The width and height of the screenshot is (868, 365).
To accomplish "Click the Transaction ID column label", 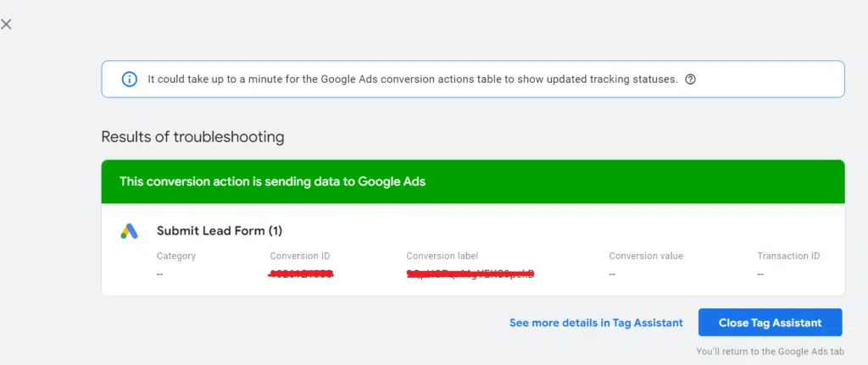I will click(788, 256).
